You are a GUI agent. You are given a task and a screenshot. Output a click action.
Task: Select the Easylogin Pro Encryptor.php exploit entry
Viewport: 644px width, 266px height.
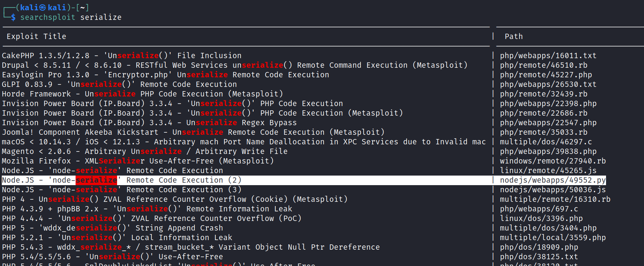click(165, 75)
